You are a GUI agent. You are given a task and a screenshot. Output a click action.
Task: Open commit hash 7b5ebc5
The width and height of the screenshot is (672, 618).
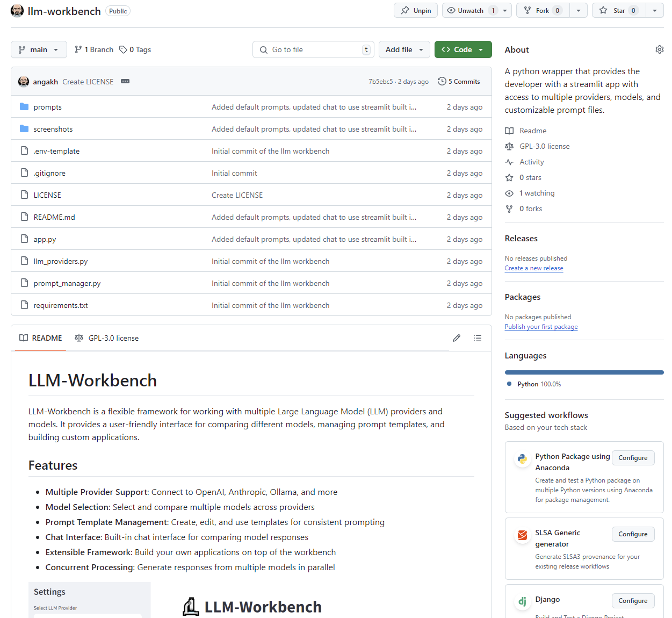[x=381, y=82]
